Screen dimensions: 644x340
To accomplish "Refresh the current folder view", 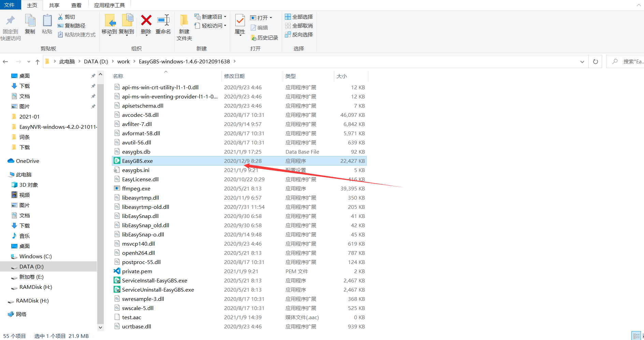I will pyautogui.click(x=596, y=62).
